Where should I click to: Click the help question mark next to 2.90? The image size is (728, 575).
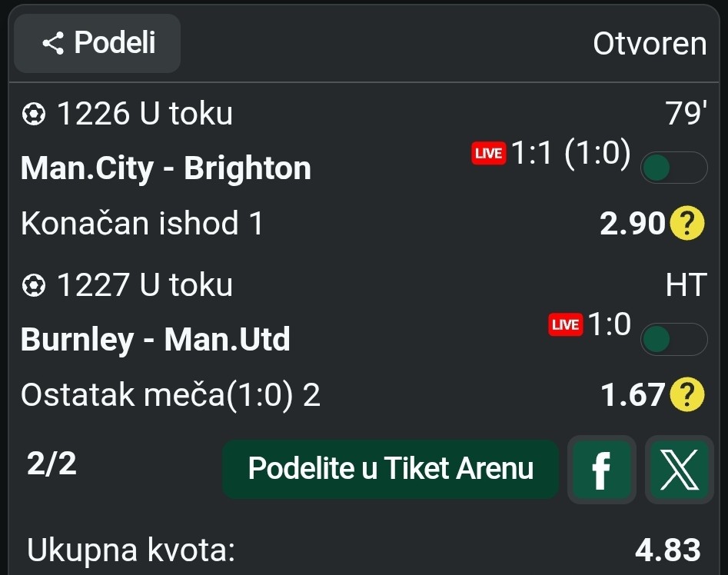(687, 224)
